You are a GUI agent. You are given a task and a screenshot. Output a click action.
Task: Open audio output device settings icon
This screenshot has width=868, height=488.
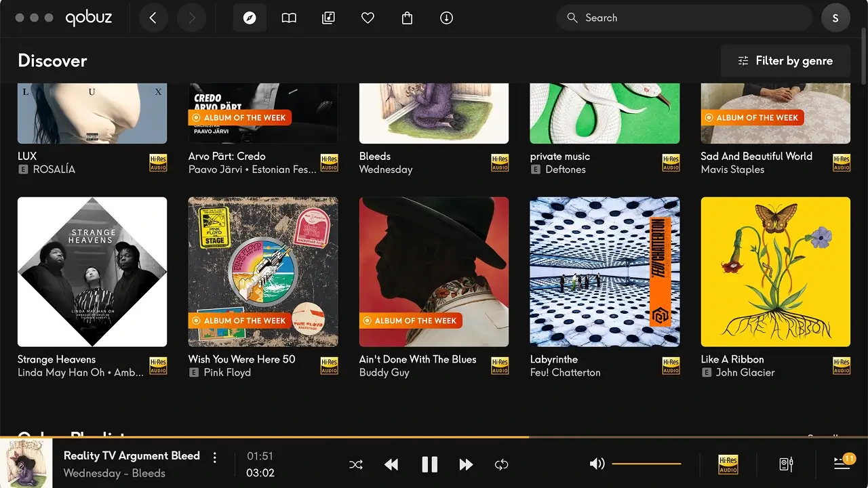(786, 464)
